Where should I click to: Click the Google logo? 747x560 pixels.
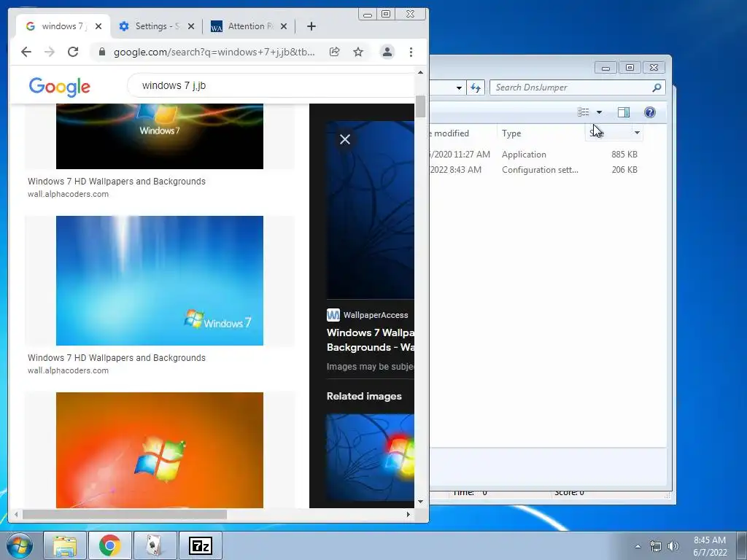pos(60,86)
